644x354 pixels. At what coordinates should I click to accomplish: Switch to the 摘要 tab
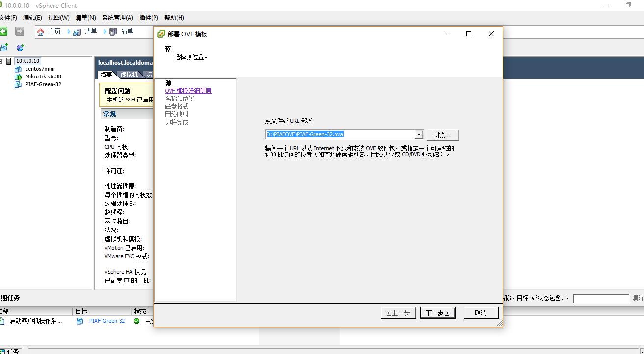click(106, 75)
